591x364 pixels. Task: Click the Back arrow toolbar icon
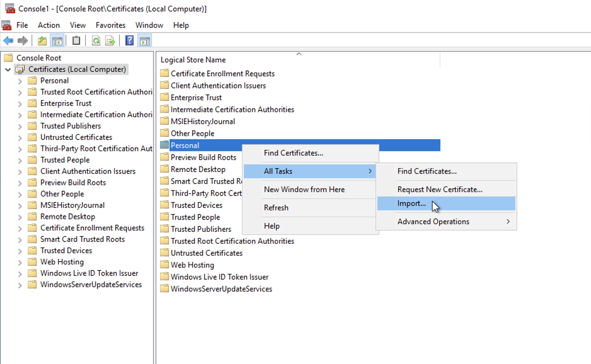click(x=8, y=41)
